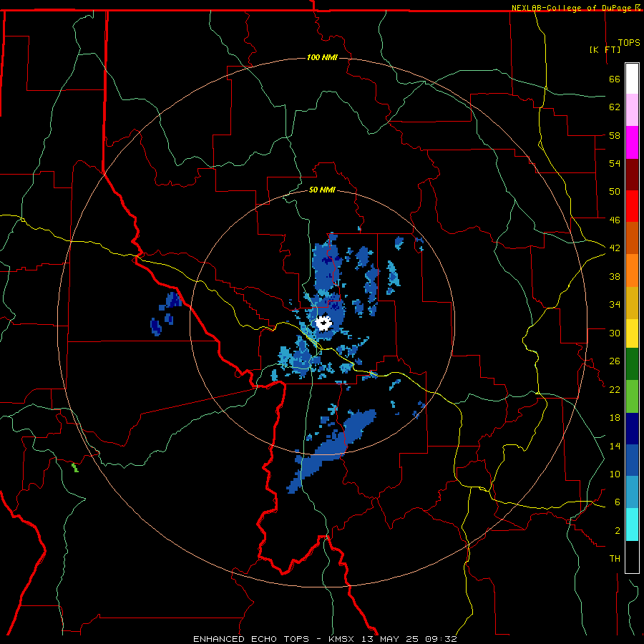Click the KMSX station identifier
This screenshot has width=644, height=644.
341,639
